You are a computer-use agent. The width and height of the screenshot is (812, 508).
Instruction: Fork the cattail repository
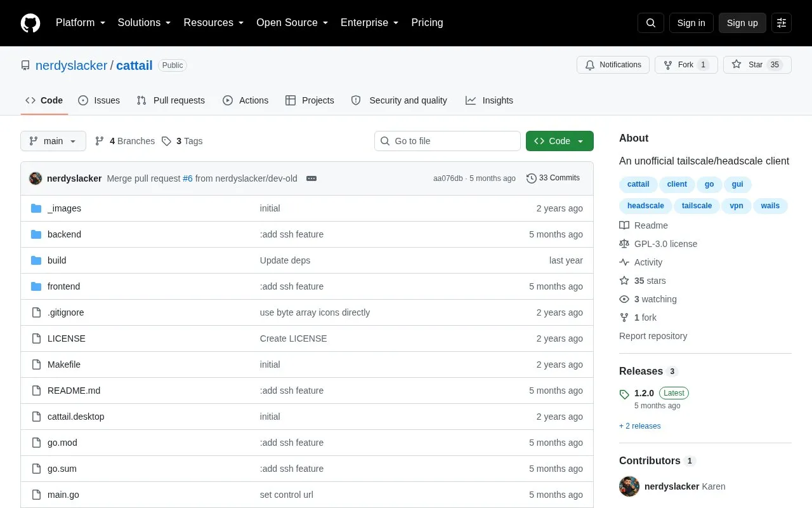pos(686,65)
